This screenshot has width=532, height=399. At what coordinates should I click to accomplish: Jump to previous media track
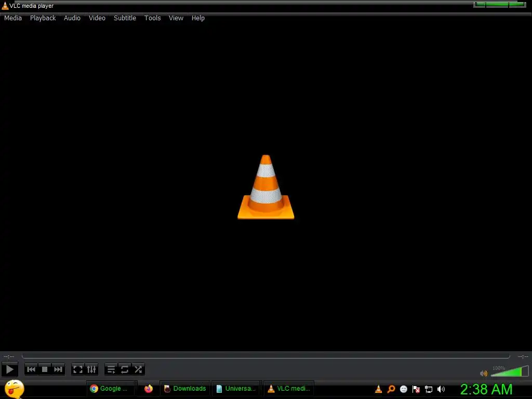click(31, 369)
